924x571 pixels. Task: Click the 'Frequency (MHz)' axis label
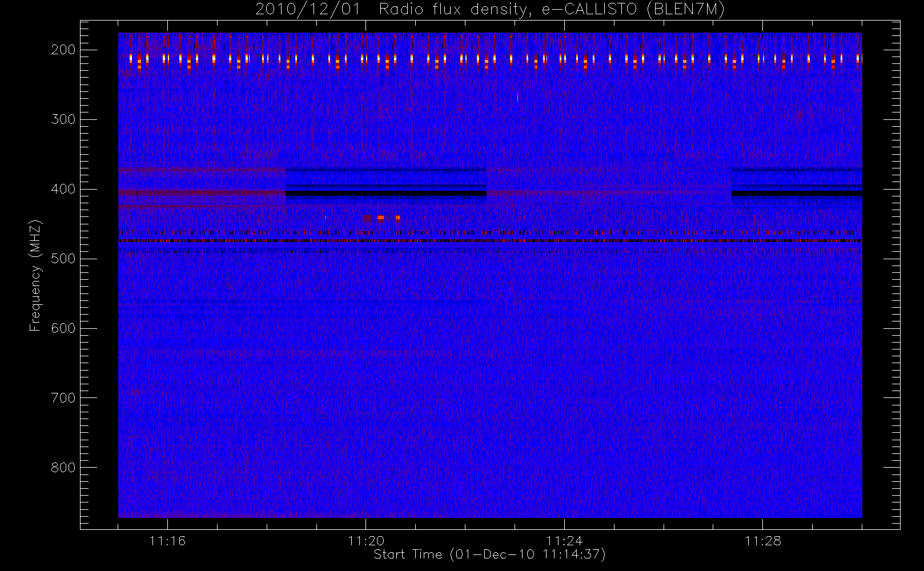tap(35, 275)
